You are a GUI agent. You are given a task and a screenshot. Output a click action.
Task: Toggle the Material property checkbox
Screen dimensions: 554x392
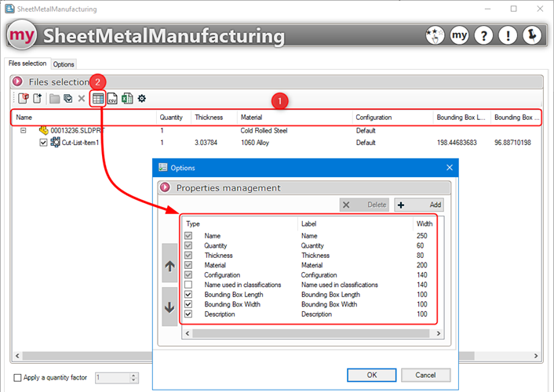(188, 265)
